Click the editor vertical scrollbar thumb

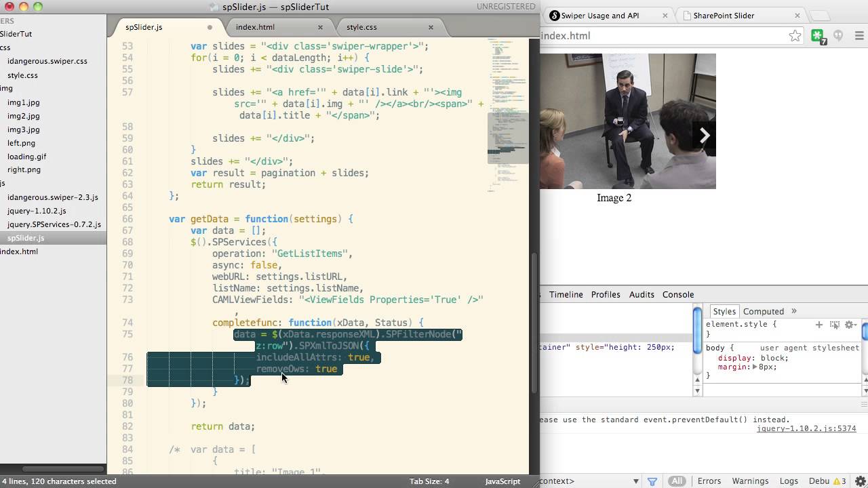click(x=534, y=323)
